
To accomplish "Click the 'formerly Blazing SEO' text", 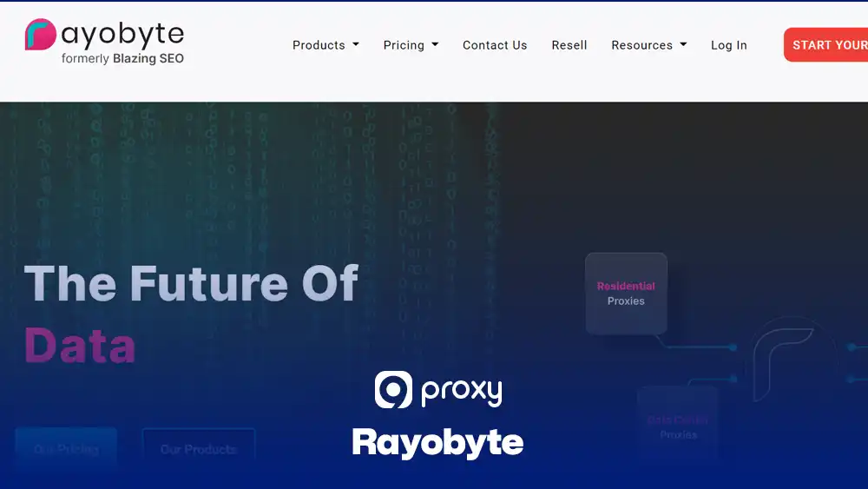I will [x=122, y=59].
